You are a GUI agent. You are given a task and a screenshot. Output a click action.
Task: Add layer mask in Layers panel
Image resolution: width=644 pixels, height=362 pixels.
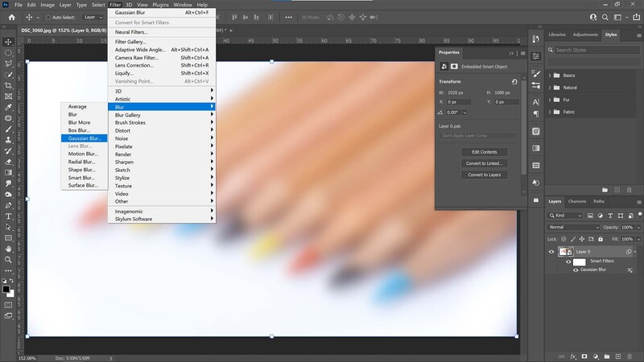tap(584, 356)
